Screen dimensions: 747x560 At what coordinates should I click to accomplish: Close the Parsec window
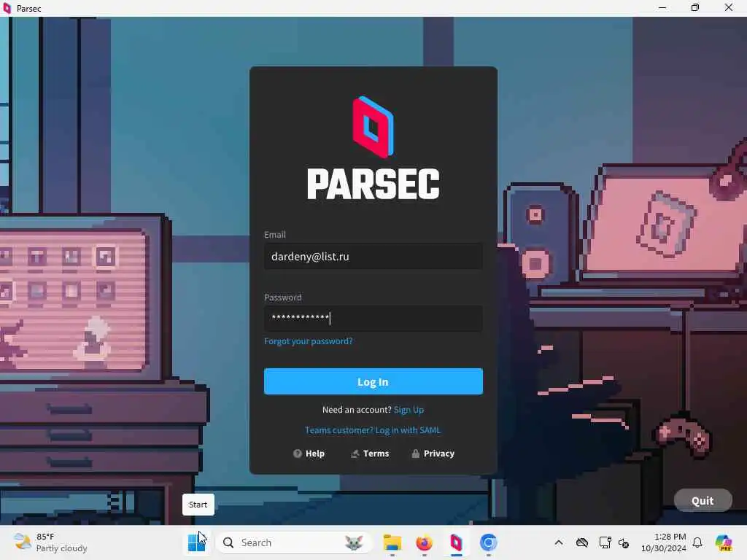click(729, 7)
